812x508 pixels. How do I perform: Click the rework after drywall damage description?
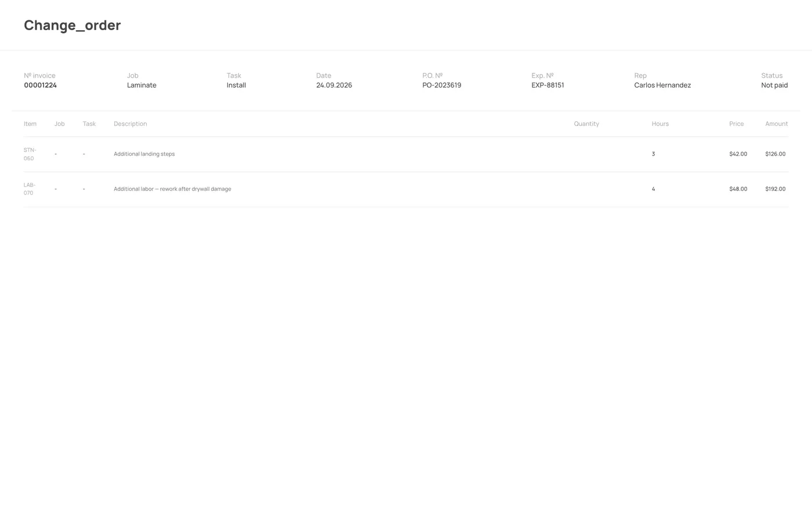(172, 189)
